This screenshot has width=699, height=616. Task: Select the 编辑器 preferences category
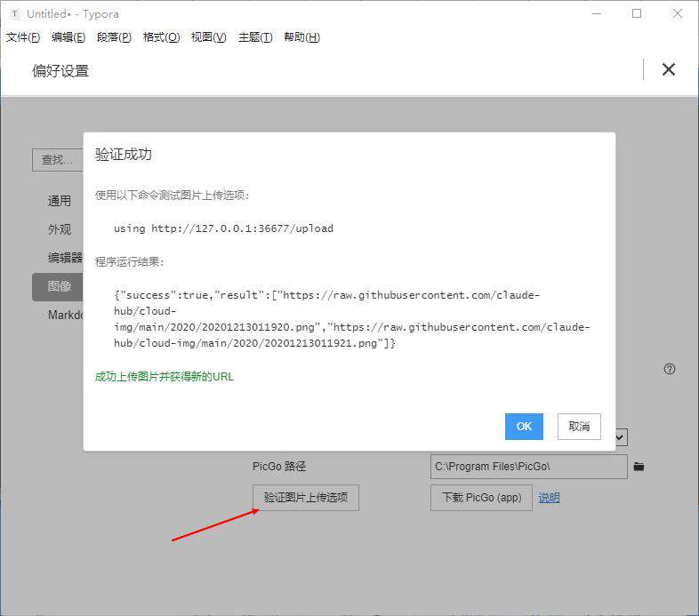(65, 258)
